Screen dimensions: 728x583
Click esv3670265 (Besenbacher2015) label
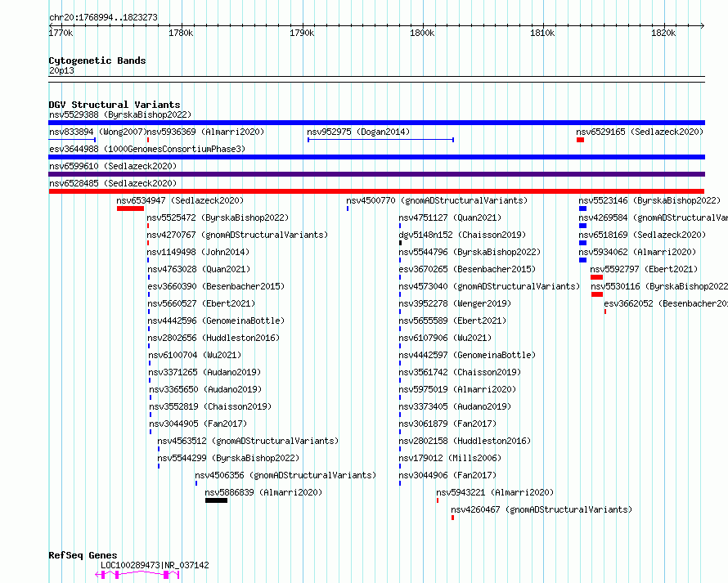pyautogui.click(x=468, y=269)
